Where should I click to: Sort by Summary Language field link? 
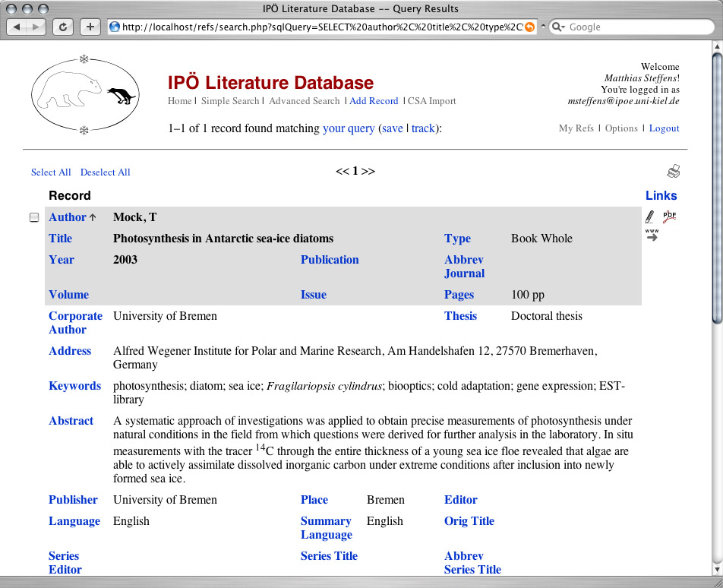point(327,528)
